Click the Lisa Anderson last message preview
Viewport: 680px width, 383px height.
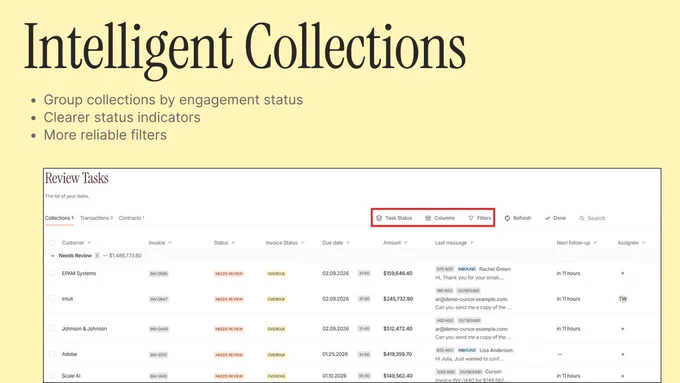coord(474,354)
